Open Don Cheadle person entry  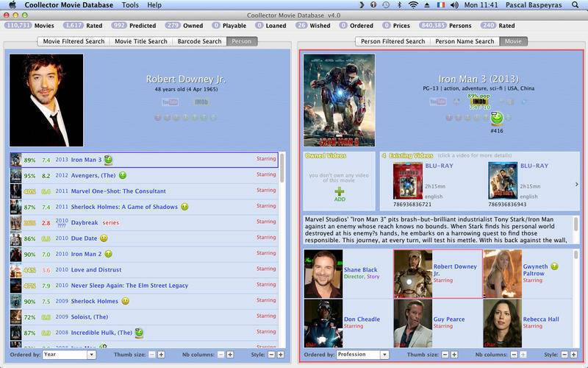[347, 323]
